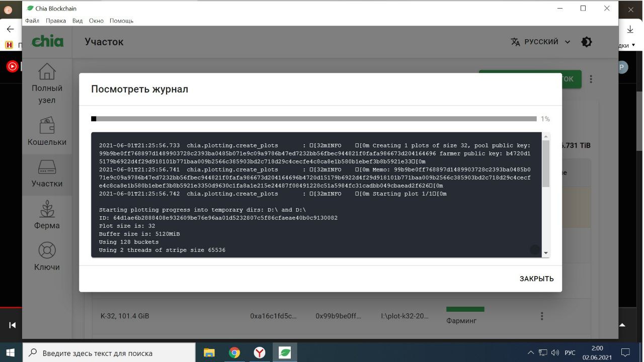
Task: Click the media previous track button
Action: (x=13, y=325)
